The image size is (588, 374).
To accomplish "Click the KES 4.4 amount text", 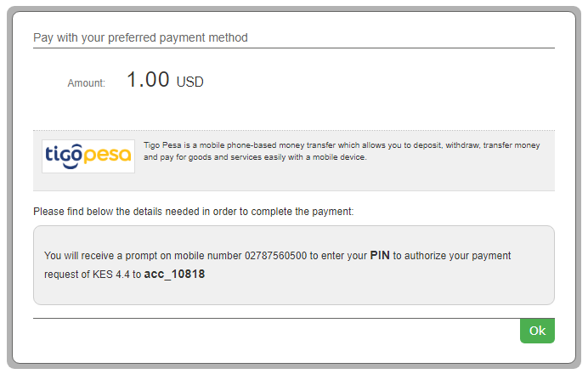I will click(111, 275).
